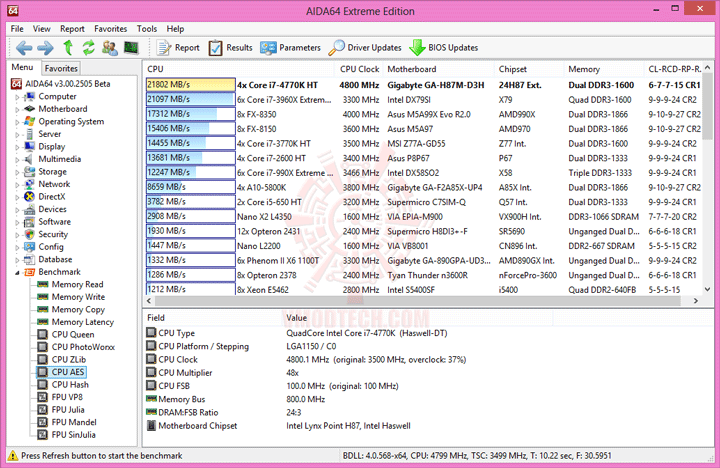Screen dimensions: 720x468
Task: Select CPU Queen benchmark
Action: 73,334
